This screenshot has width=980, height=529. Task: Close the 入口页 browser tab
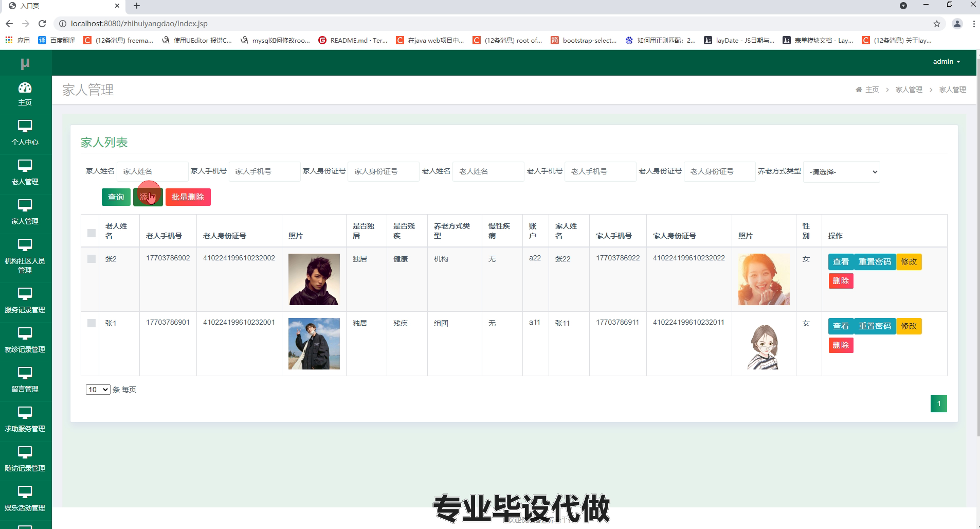point(117,6)
